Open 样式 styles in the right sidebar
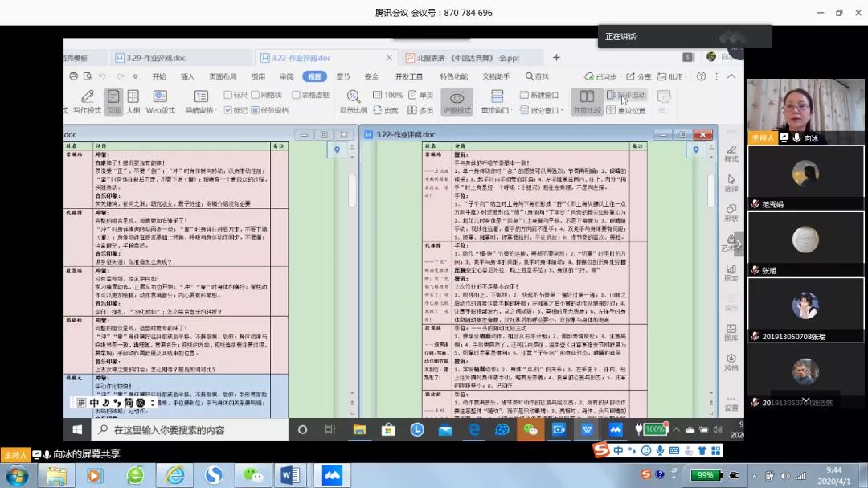Viewport: 868px width, 488px height. click(731, 153)
